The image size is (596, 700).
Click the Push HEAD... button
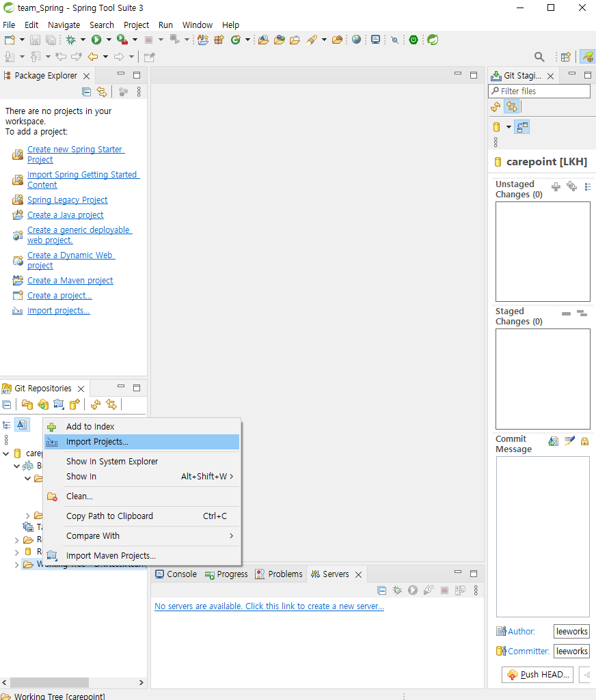click(x=537, y=674)
